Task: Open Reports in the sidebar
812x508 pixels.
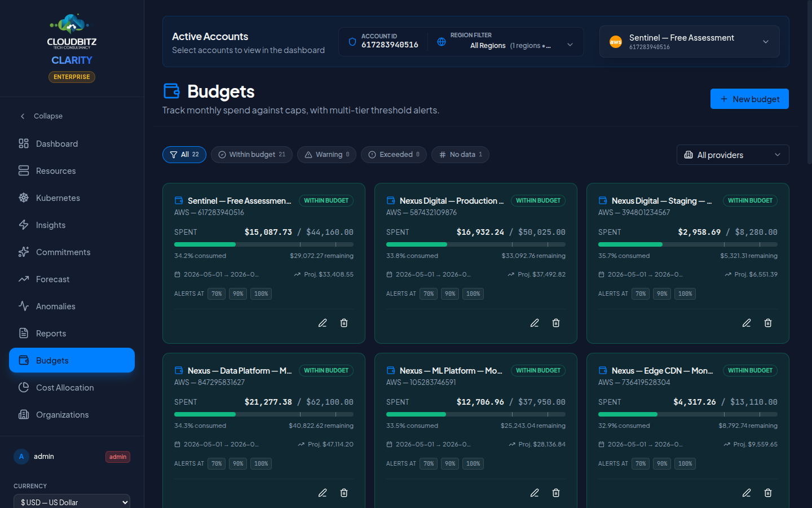Action: pos(72,334)
